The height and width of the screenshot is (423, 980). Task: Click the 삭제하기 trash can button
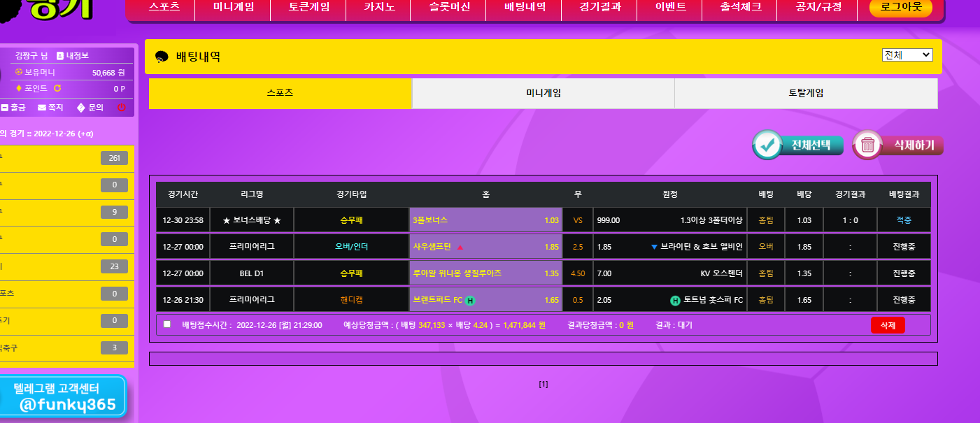(898, 145)
